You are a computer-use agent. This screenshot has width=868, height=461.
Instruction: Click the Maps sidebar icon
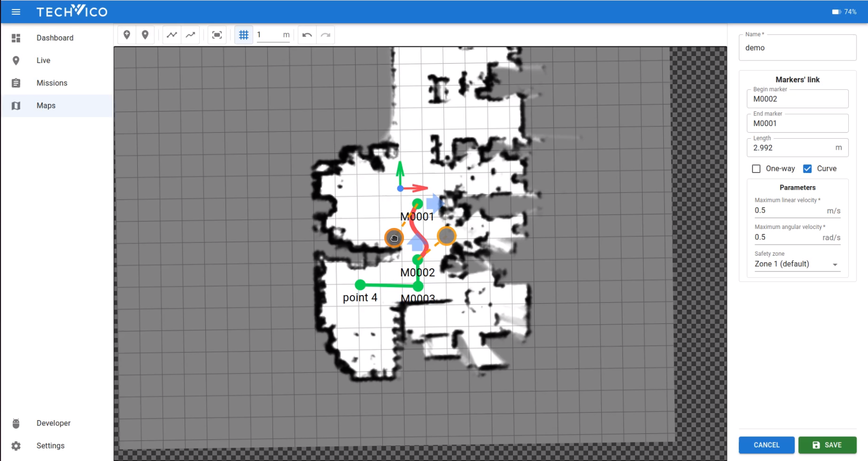[16, 105]
